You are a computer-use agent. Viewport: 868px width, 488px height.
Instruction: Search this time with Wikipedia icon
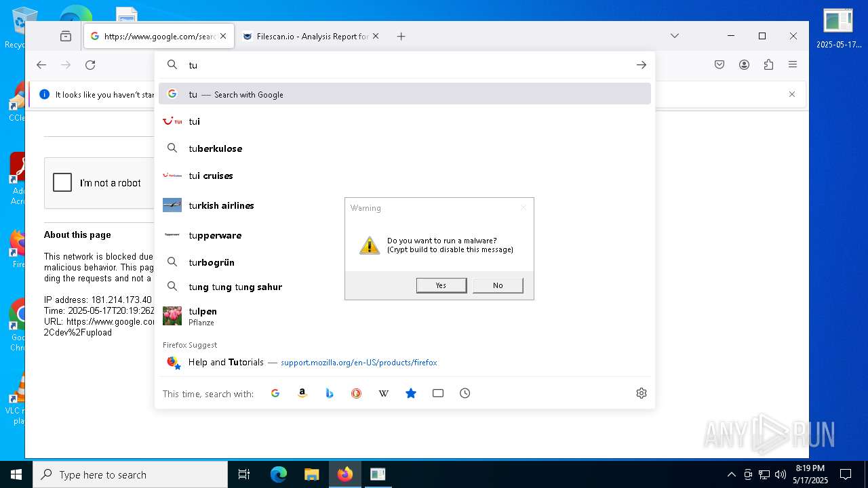click(x=383, y=393)
